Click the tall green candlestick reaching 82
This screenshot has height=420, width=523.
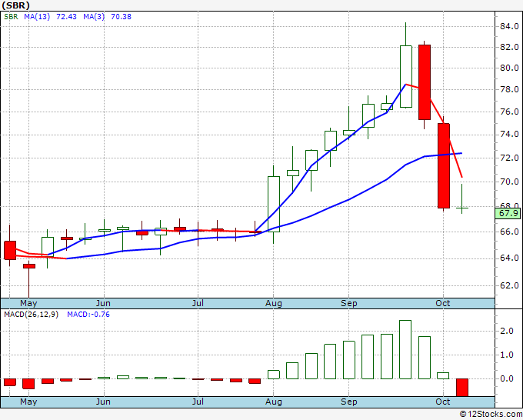coord(406,77)
